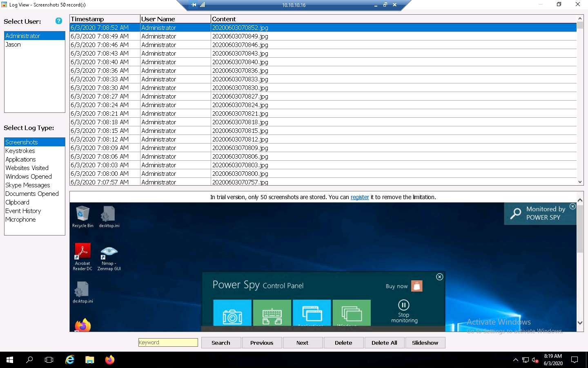Select Windows Opened log type
The height and width of the screenshot is (368, 588).
35,177
